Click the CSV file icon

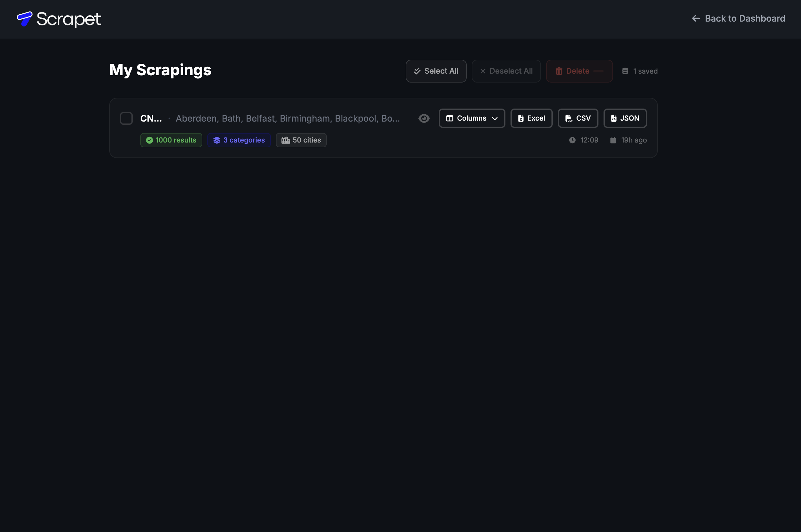click(568, 118)
